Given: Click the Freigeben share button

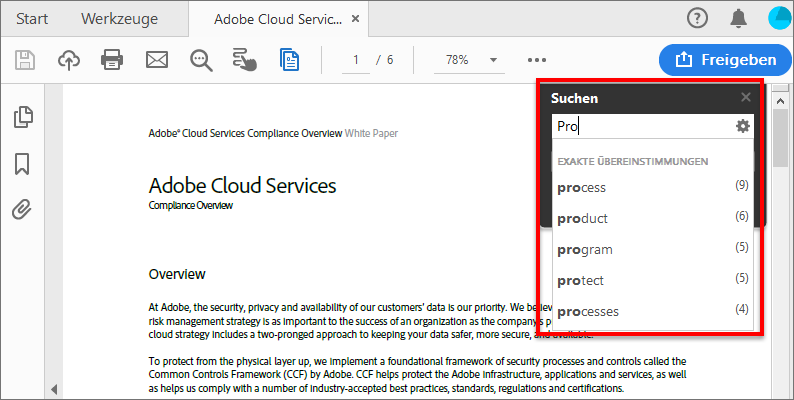Looking at the screenshot, I should (x=718, y=60).
